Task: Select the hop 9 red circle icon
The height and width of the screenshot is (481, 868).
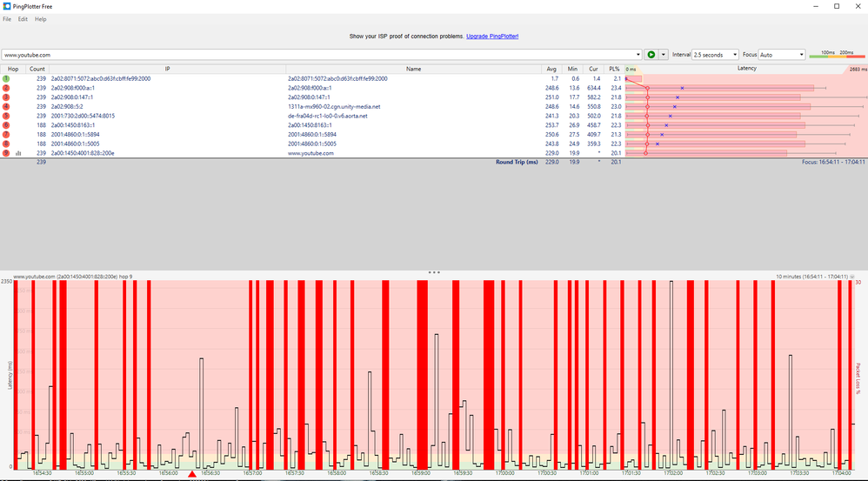Action: click(x=6, y=153)
